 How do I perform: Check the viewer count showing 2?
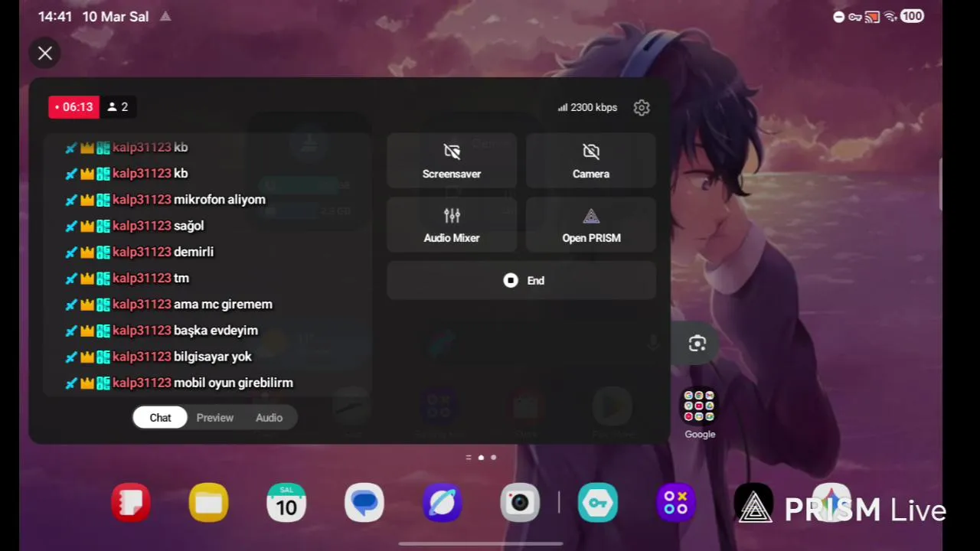point(118,107)
